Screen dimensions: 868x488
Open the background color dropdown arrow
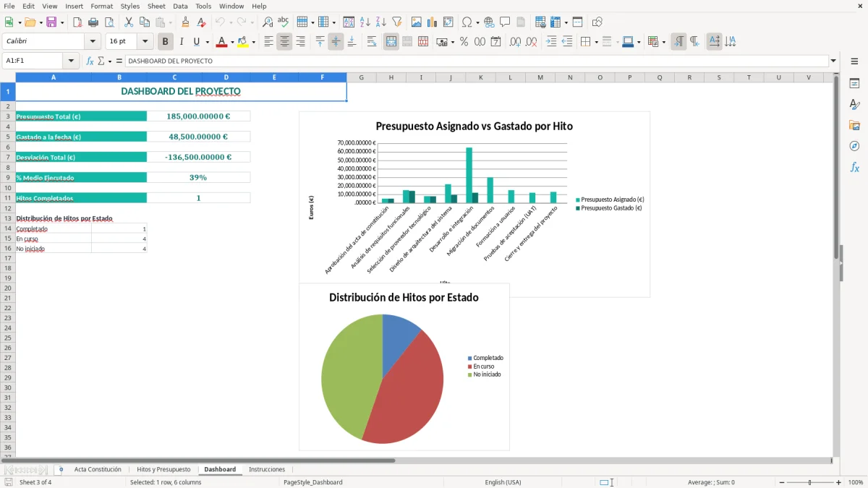click(x=253, y=42)
